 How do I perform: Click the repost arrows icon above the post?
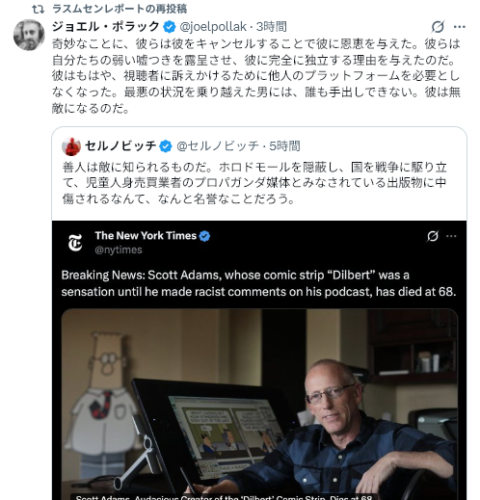[x=38, y=9]
